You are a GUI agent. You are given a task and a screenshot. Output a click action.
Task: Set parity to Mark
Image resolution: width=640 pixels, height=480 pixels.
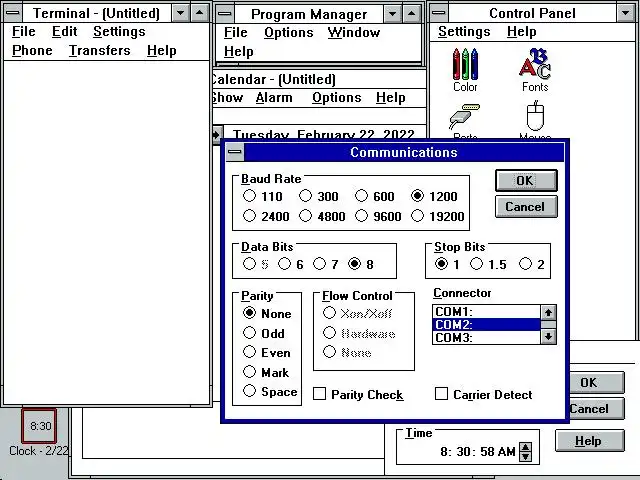click(x=266, y=372)
